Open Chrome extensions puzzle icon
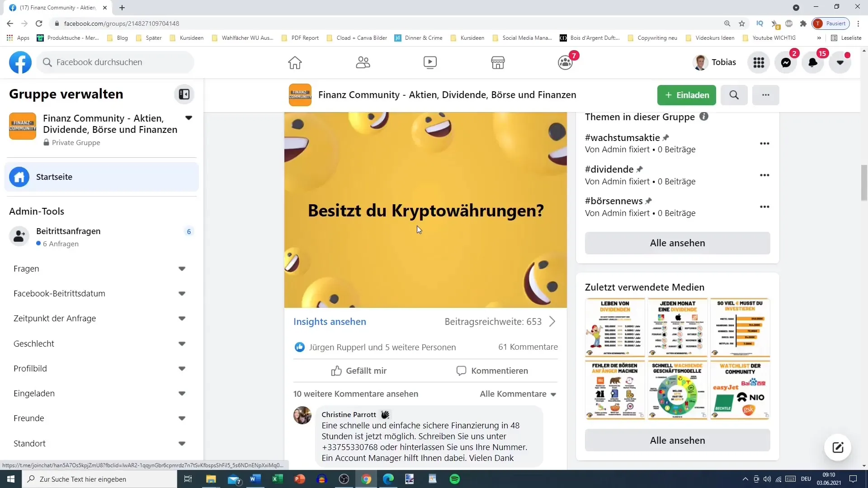This screenshot has width=868, height=488. 803,23
